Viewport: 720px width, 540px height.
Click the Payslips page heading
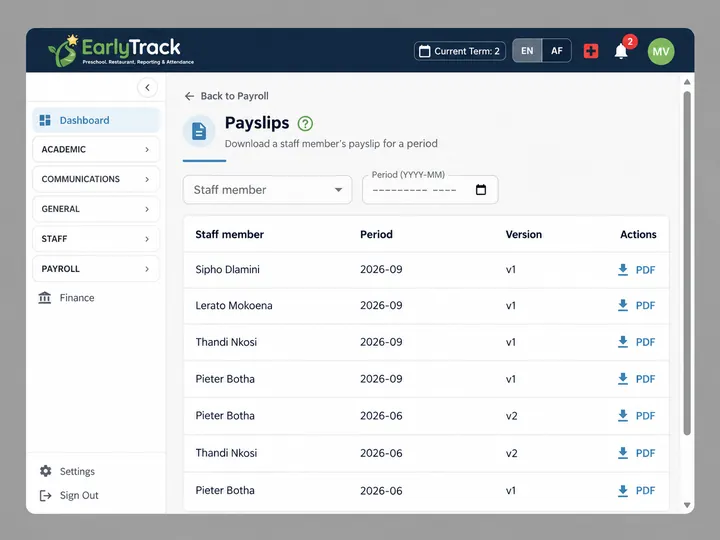click(x=257, y=123)
